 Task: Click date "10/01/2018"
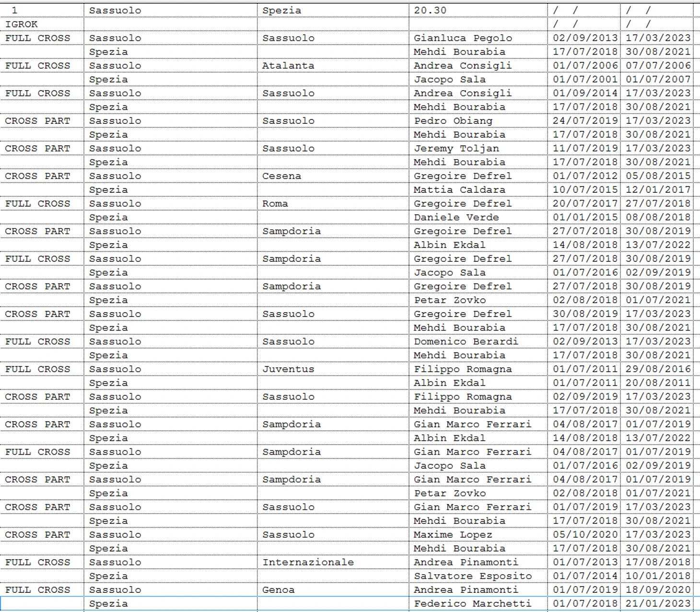[658, 576]
